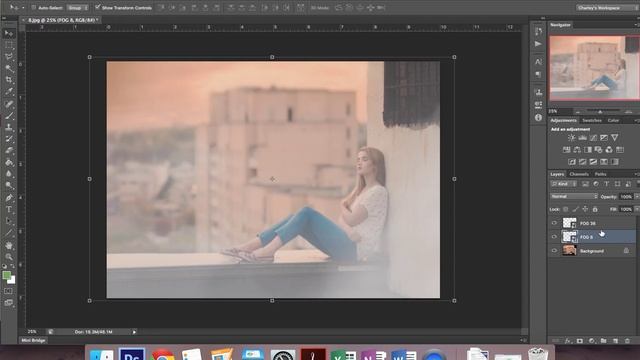This screenshot has width=640, height=360.
Task: Open the Character panel icon
Action: point(538,62)
